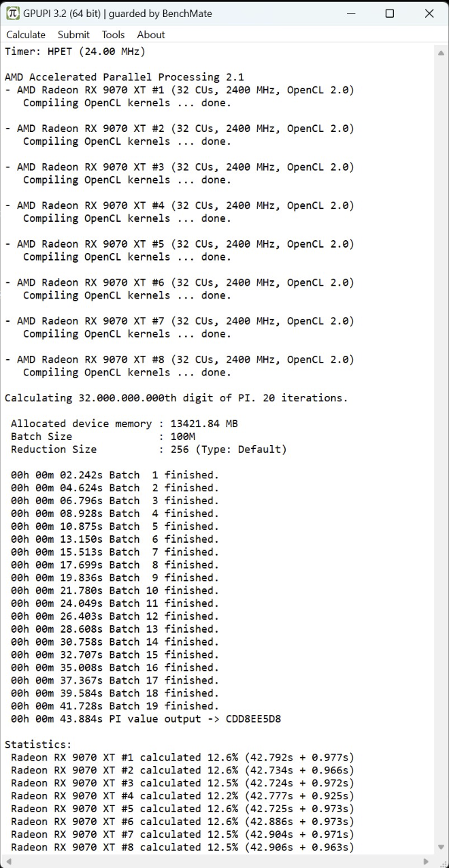Maximize the GPUPI window
Viewport: 449px width, 868px height.
389,13
